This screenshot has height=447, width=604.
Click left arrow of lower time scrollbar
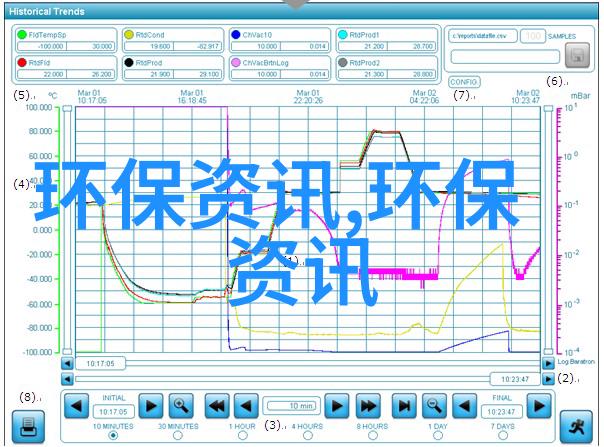pos(67,379)
